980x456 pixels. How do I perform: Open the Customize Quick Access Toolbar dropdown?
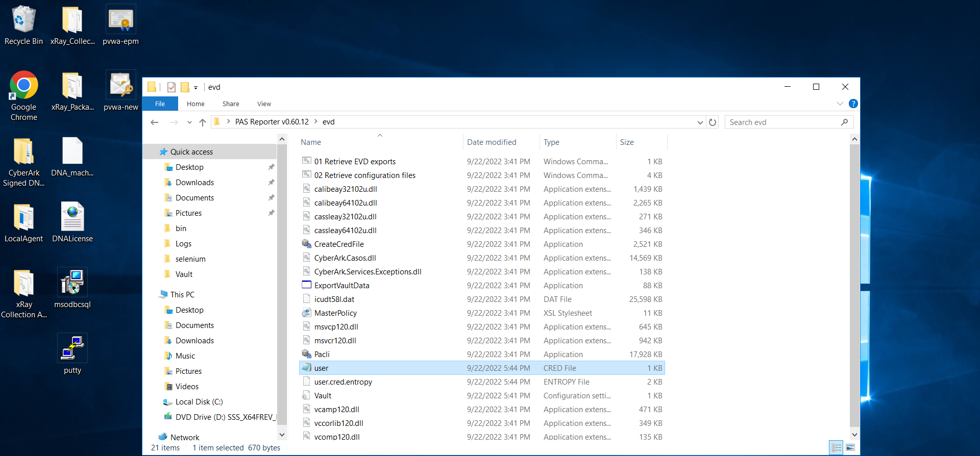tap(195, 88)
